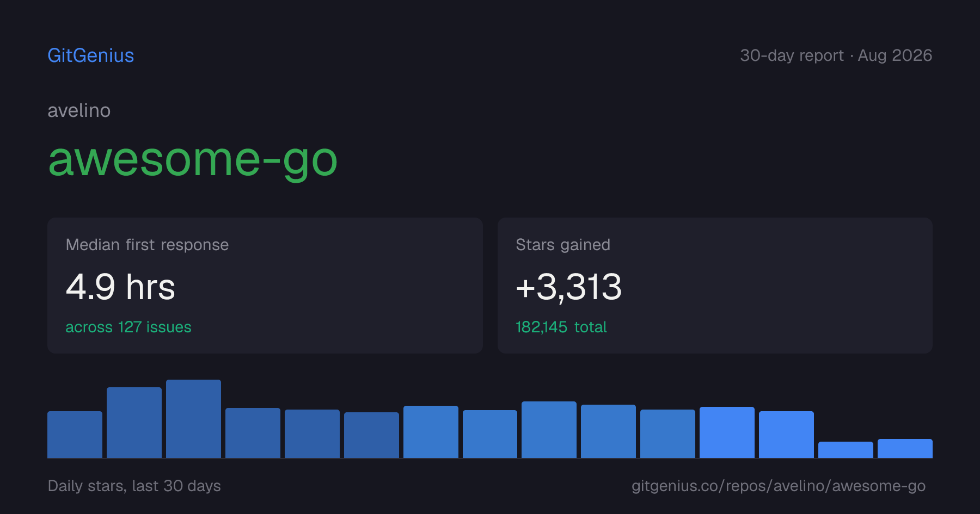
Task: Click the GitGenius brand logo text
Action: tap(90, 55)
